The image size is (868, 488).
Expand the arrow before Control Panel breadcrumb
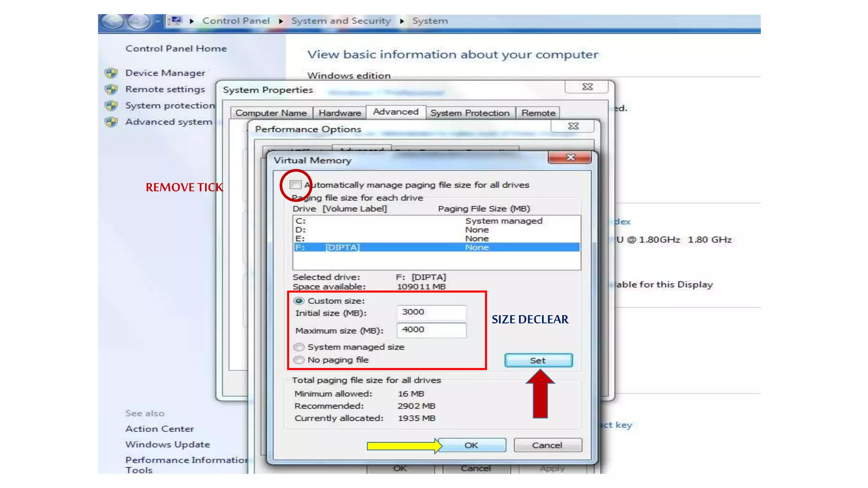pos(192,21)
